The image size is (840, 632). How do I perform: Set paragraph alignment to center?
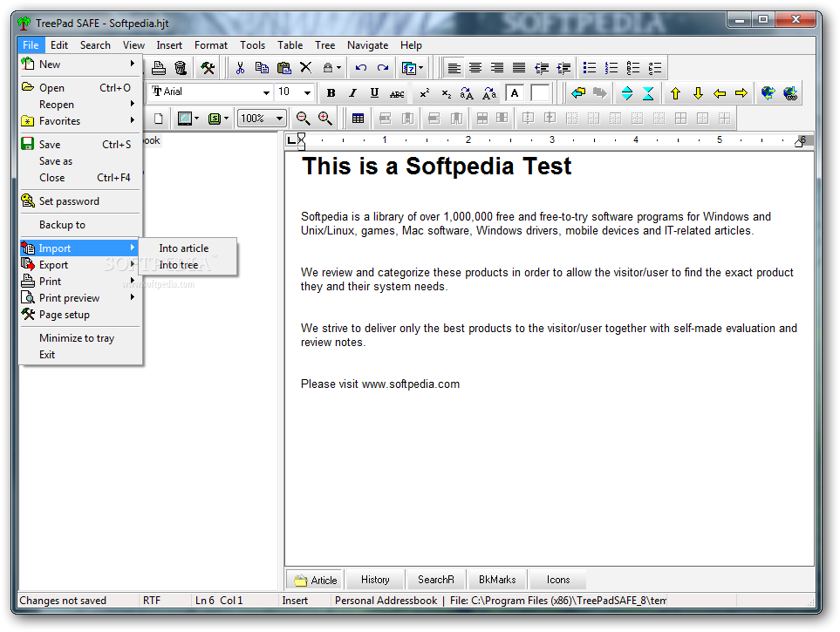pos(475,68)
